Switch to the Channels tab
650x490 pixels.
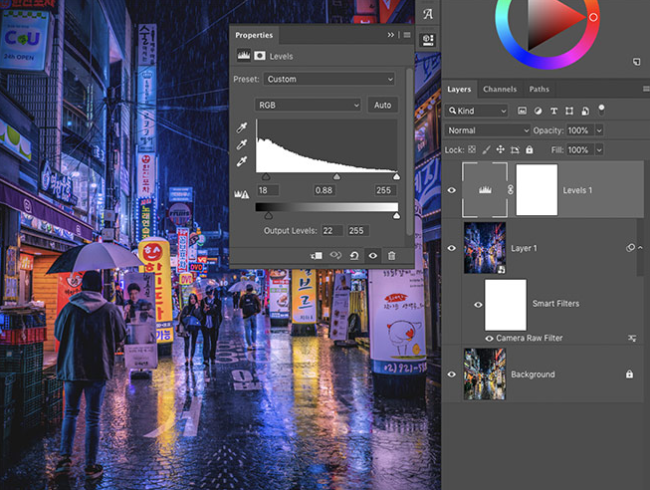click(500, 89)
